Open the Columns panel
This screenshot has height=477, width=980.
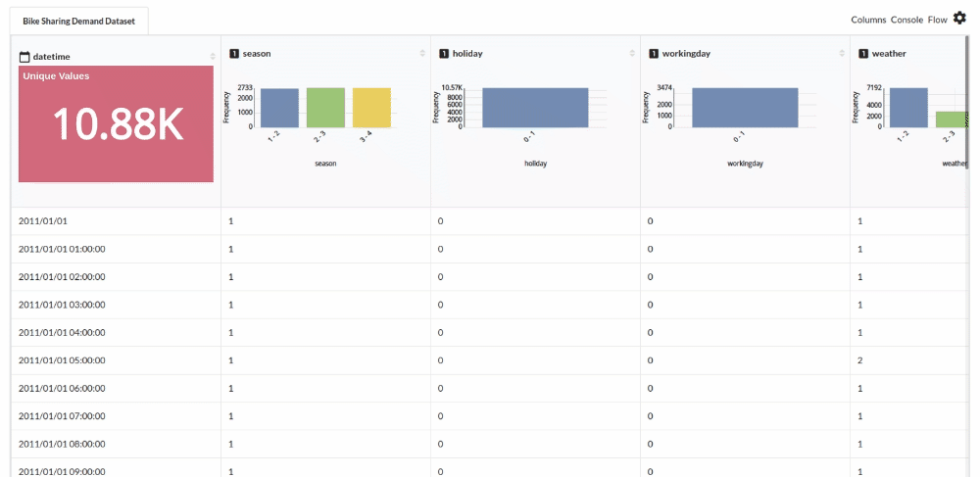(868, 20)
